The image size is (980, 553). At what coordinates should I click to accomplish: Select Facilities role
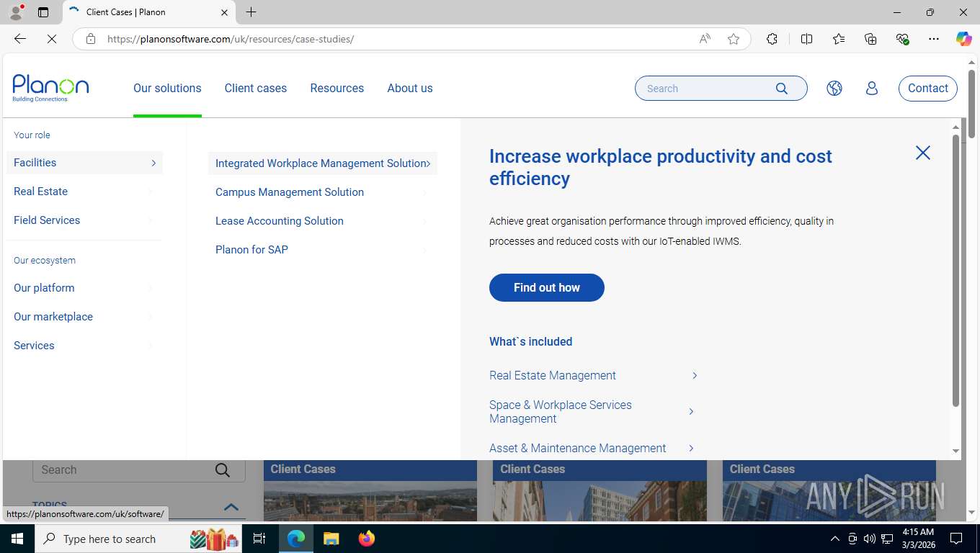[x=84, y=163]
